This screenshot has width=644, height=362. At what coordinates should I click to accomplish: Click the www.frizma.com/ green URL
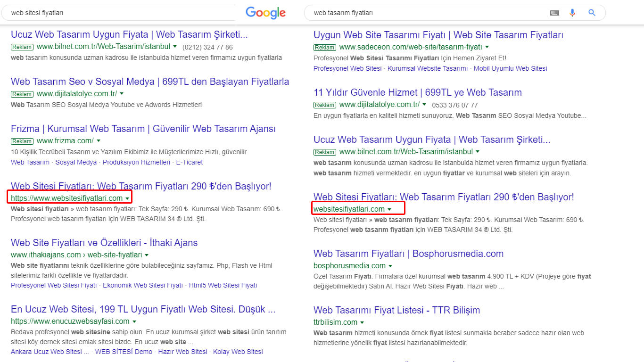(x=65, y=140)
